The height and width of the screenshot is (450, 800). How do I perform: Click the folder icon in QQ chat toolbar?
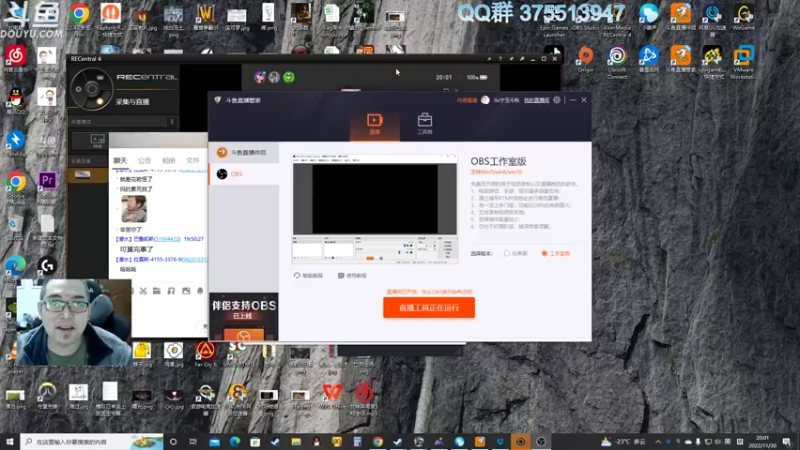point(157,291)
